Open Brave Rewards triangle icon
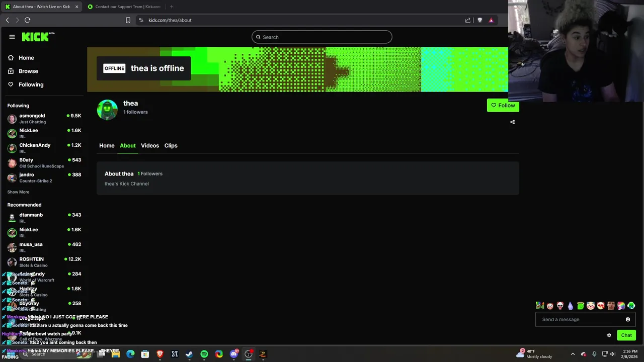Viewport: 644px width, 362px height. [x=491, y=20]
